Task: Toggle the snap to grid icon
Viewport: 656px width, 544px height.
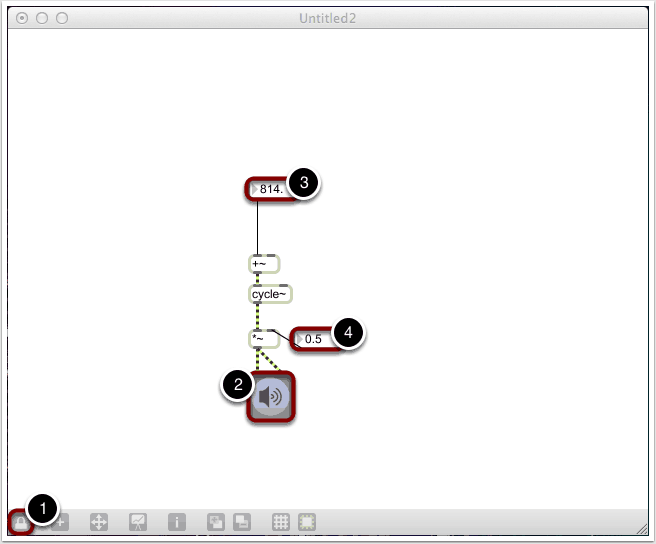Action: pyautogui.click(x=307, y=522)
